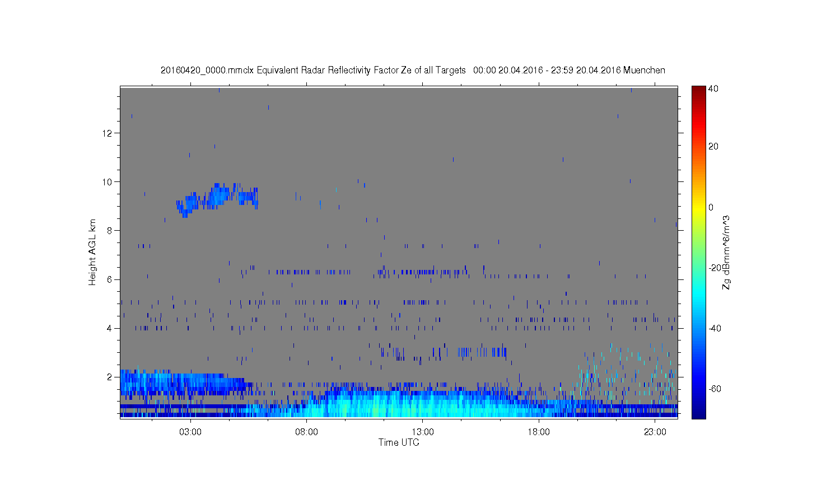The image size is (840, 504).
Task: Click the colorbar value 0
Action: (x=711, y=207)
